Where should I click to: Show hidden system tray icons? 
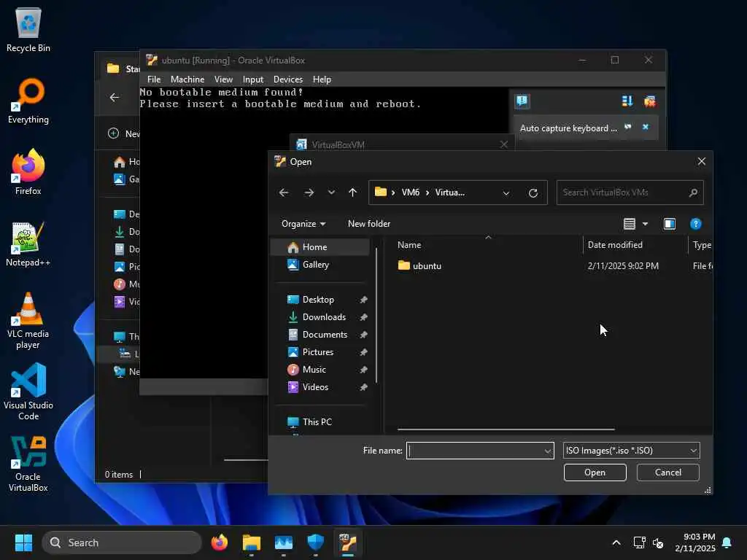coord(616,542)
